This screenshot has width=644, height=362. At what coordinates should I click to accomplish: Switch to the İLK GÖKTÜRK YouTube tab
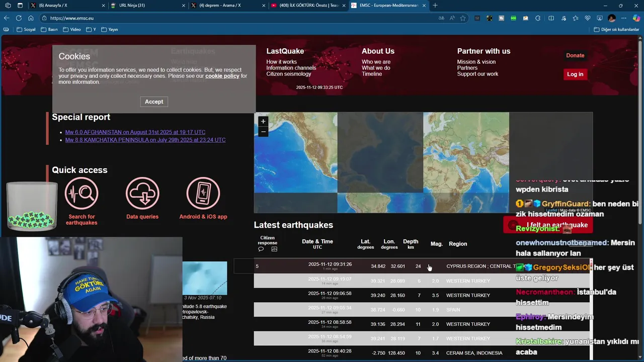click(307, 6)
